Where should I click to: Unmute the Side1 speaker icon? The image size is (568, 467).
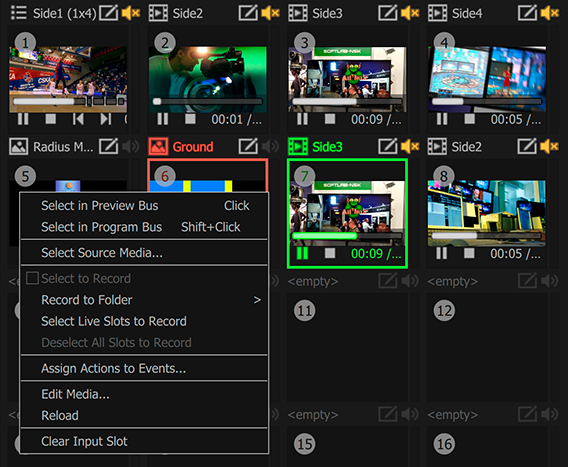[131, 13]
